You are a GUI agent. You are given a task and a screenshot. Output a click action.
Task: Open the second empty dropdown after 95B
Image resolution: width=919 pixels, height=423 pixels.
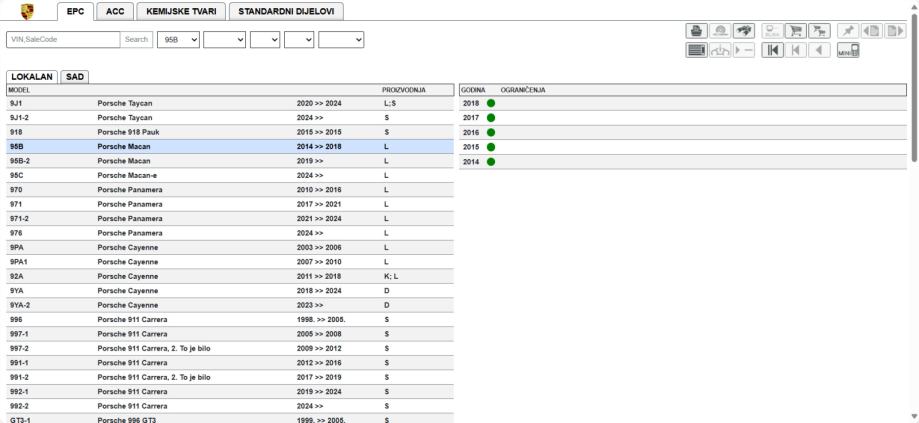tap(224, 39)
